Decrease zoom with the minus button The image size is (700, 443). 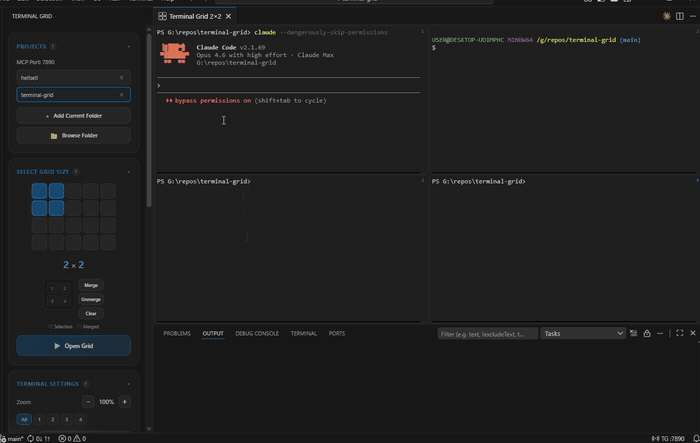point(88,401)
